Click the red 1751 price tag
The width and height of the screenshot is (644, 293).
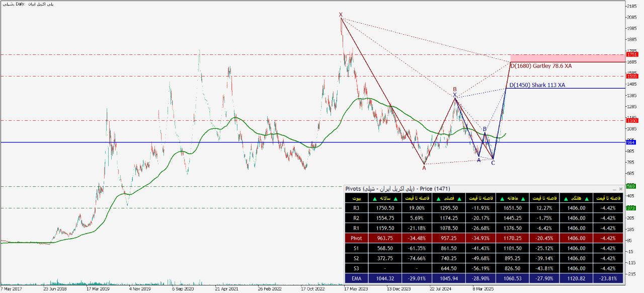pyautogui.click(x=632, y=54)
